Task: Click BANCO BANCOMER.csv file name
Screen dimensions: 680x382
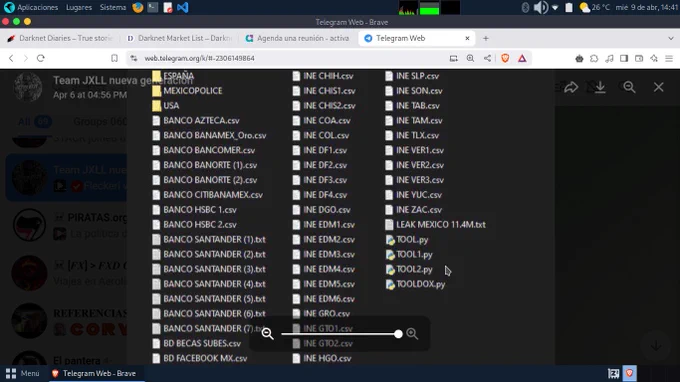Action: point(209,150)
